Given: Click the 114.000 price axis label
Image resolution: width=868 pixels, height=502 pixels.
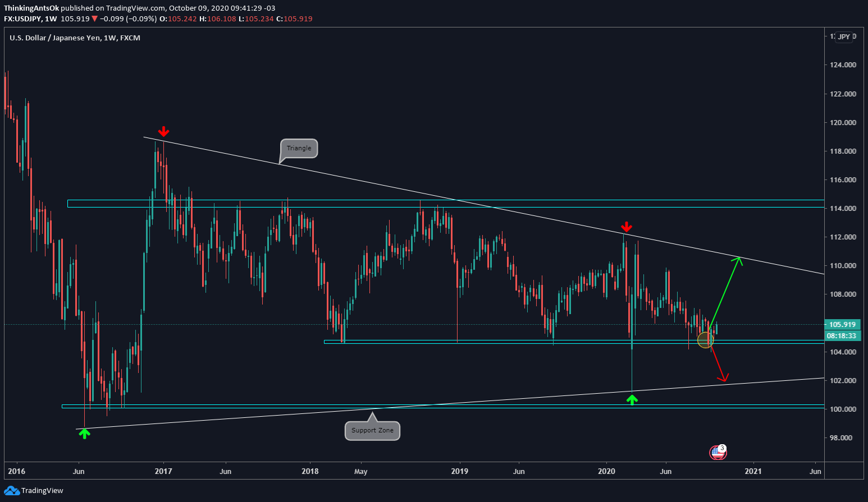Looking at the screenshot, I should 843,208.
